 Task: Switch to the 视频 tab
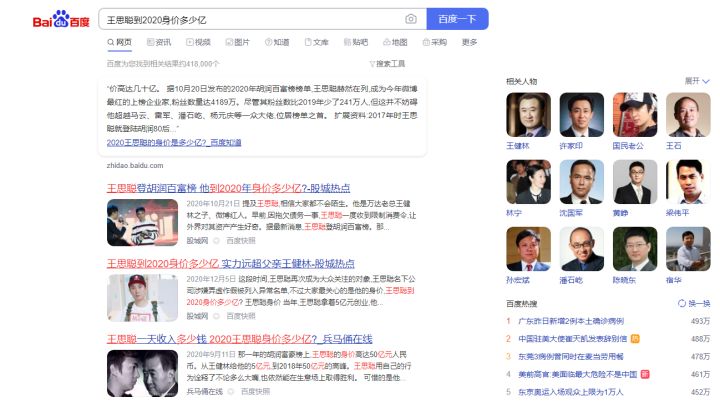click(x=198, y=42)
